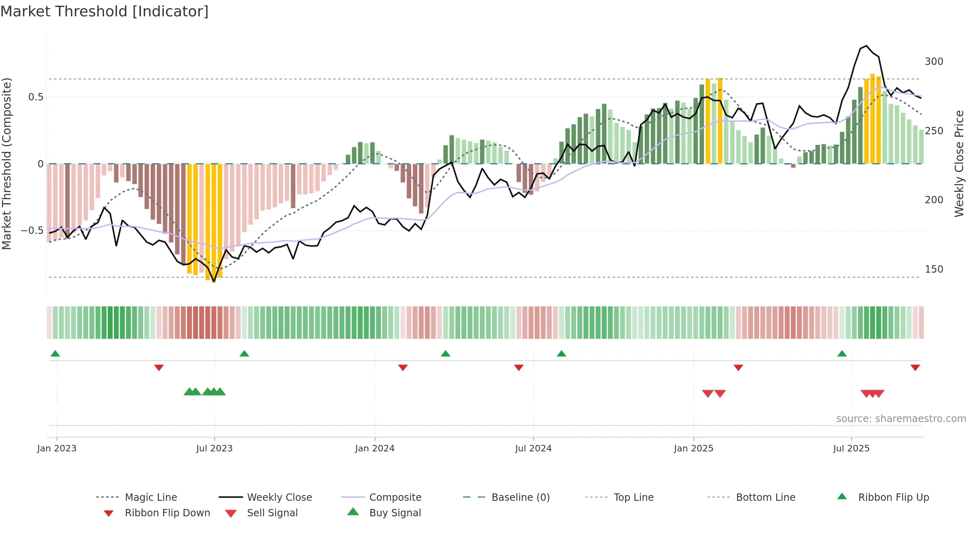Click the Jan 2025 x-axis label
The width and height of the screenshot is (980, 551).
(x=694, y=449)
